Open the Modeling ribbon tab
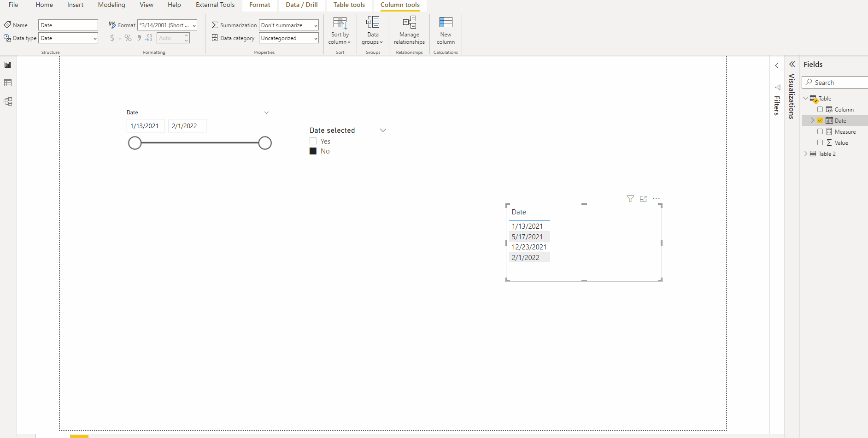868x438 pixels. click(x=111, y=5)
